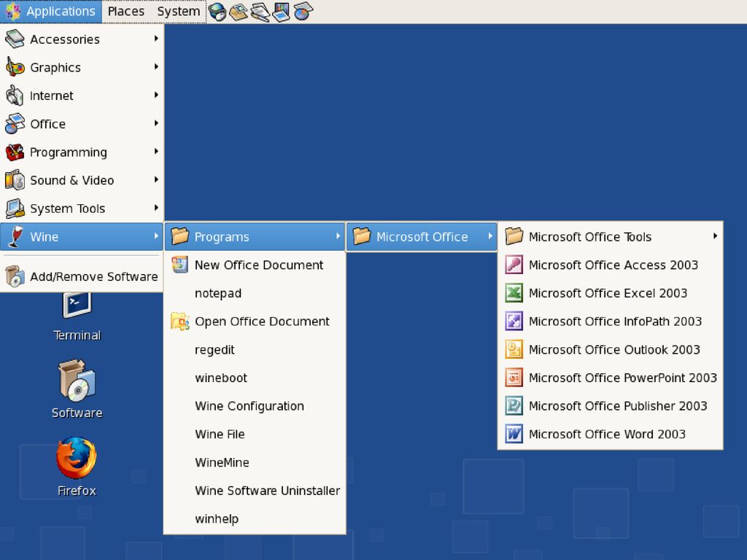Start the presentation launcher icon in the top panel

tap(281, 12)
